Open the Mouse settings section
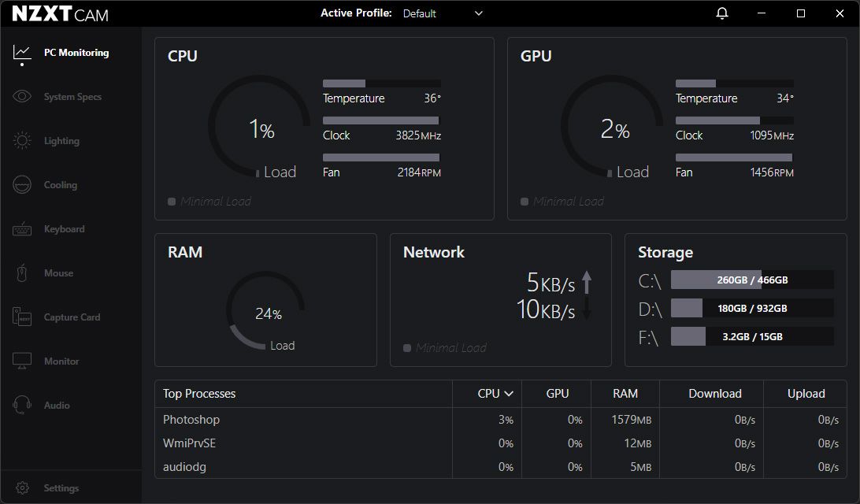This screenshot has height=504, width=860. tap(57, 272)
